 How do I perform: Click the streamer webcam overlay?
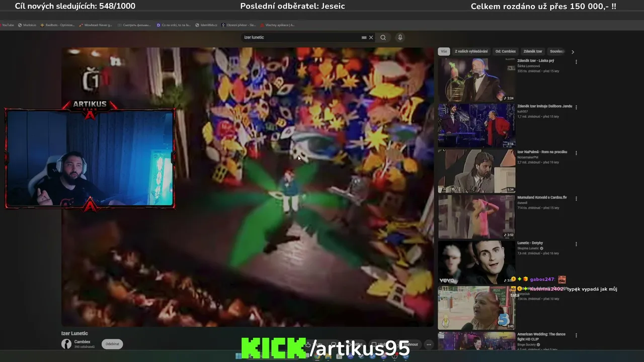pyautogui.click(x=90, y=158)
